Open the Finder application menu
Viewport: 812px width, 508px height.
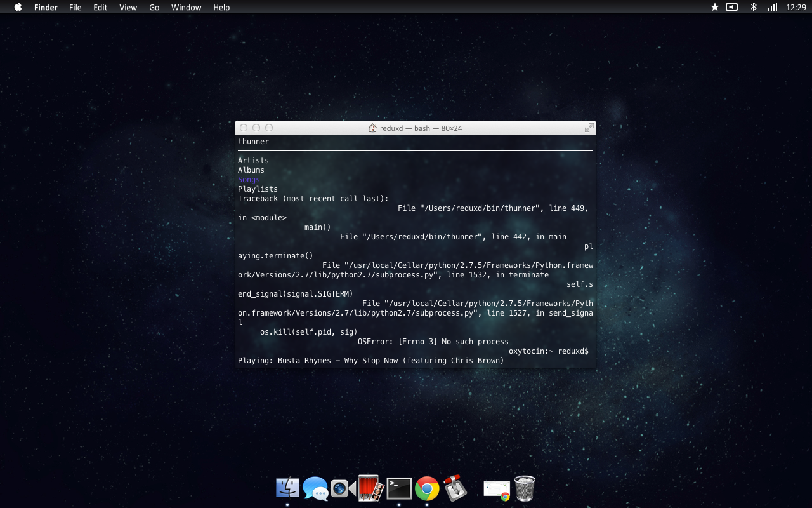(46, 7)
